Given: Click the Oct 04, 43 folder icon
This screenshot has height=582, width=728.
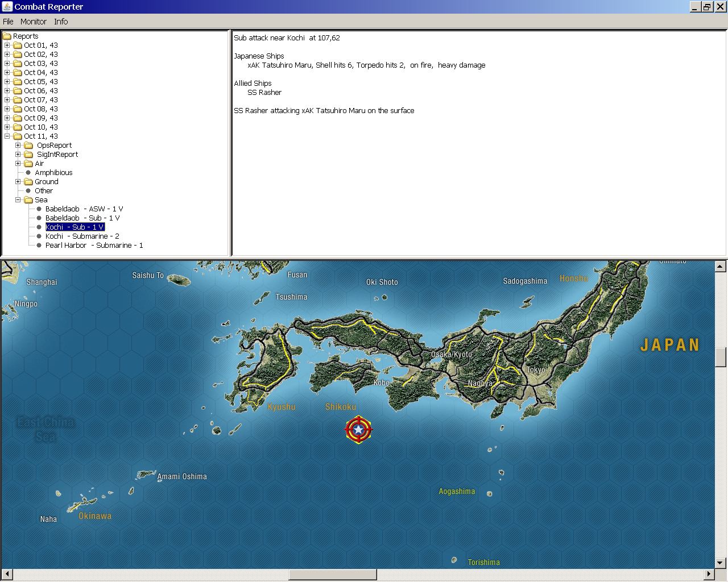Looking at the screenshot, I should click(x=17, y=73).
